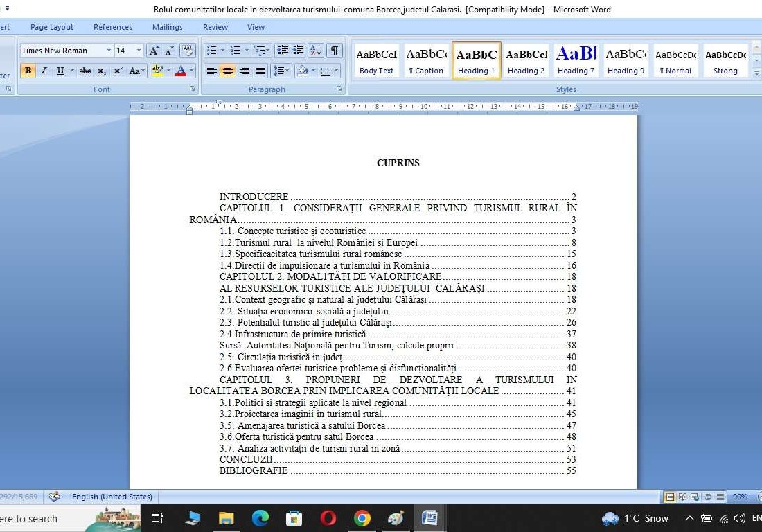This screenshot has height=532, width=762.
Task: Click the English (United States) language button
Action: coord(112,497)
